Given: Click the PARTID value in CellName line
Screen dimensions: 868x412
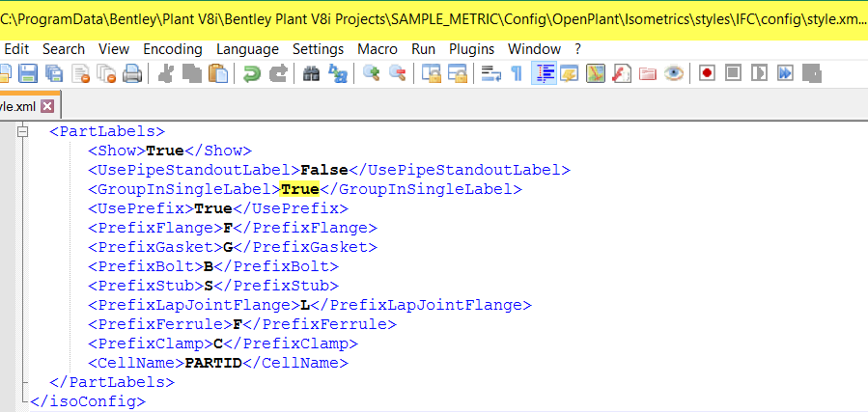Looking at the screenshot, I should pyautogui.click(x=213, y=363).
